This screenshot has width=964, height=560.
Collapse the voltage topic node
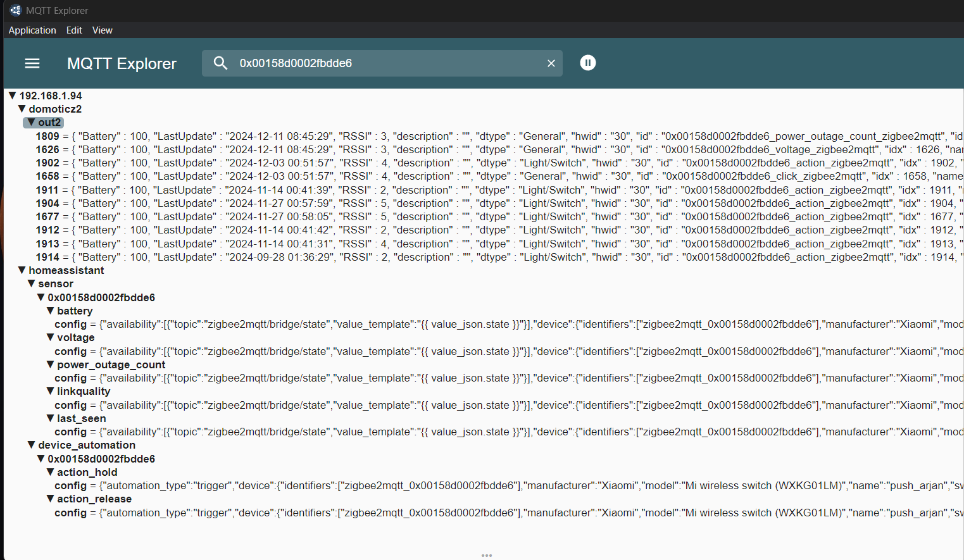[50, 337]
